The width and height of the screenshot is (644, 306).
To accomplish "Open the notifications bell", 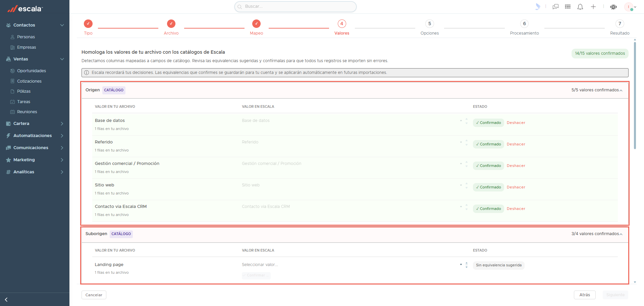I will click(x=580, y=7).
